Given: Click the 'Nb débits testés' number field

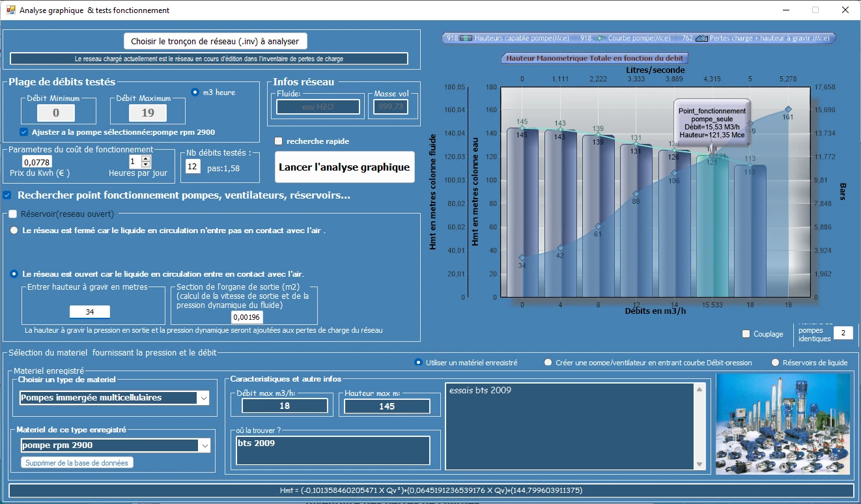Looking at the screenshot, I should (x=192, y=167).
